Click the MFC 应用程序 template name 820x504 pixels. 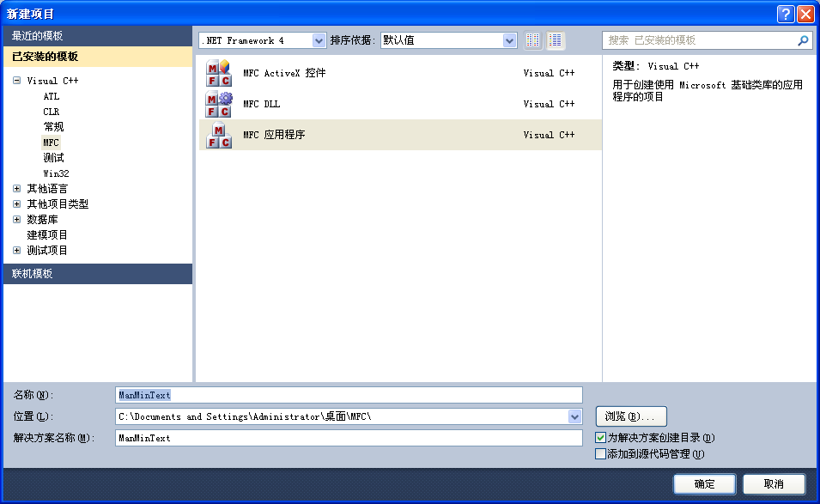tap(274, 135)
